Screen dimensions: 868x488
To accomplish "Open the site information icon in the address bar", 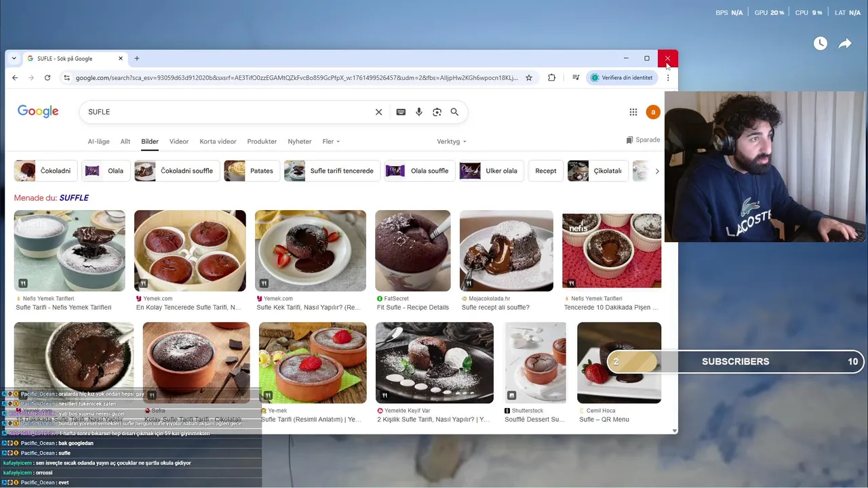I will pos(66,77).
